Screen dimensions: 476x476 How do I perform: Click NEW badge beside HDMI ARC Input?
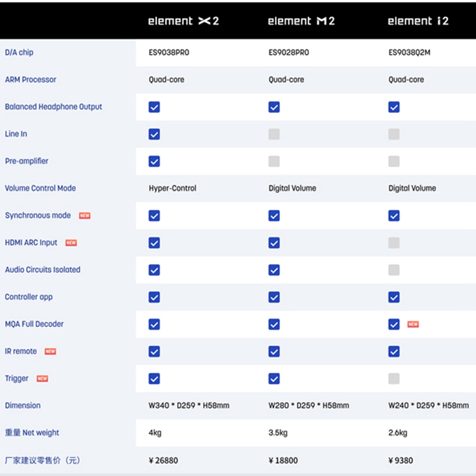click(x=71, y=243)
